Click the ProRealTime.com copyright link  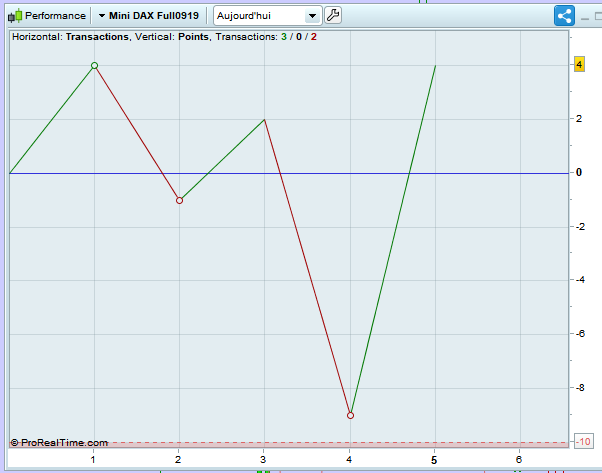60,443
